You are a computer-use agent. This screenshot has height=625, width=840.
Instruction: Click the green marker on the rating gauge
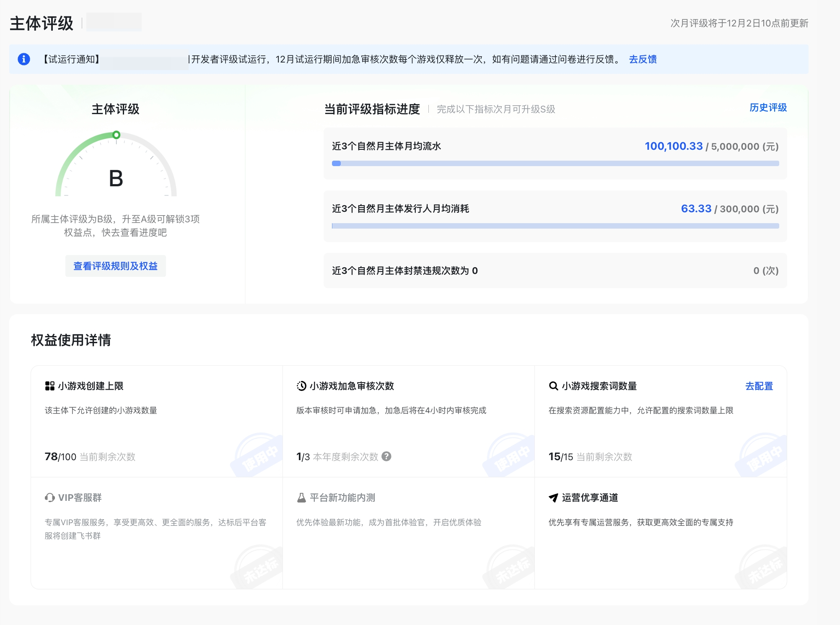pos(117,135)
